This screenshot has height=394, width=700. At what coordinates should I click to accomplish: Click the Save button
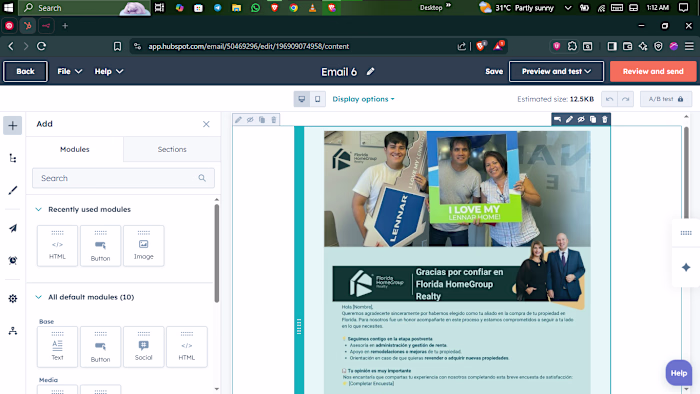[494, 71]
